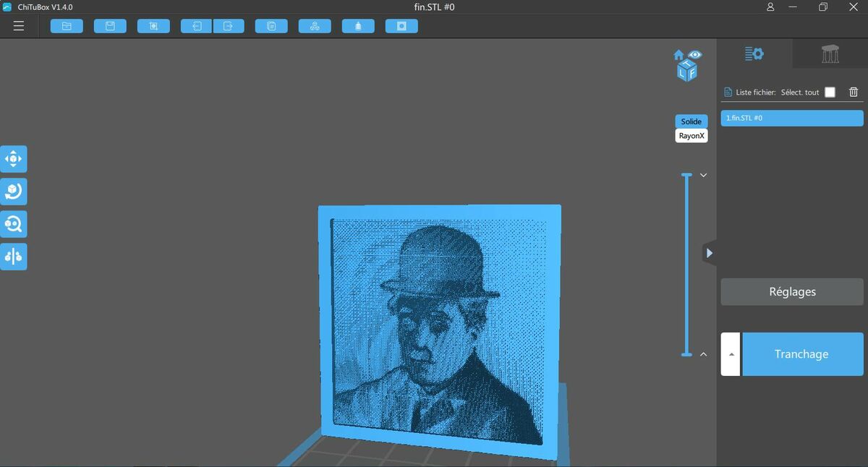Click the auto-layout cubes toolbar icon
The width and height of the screenshot is (868, 467).
coord(315,26)
